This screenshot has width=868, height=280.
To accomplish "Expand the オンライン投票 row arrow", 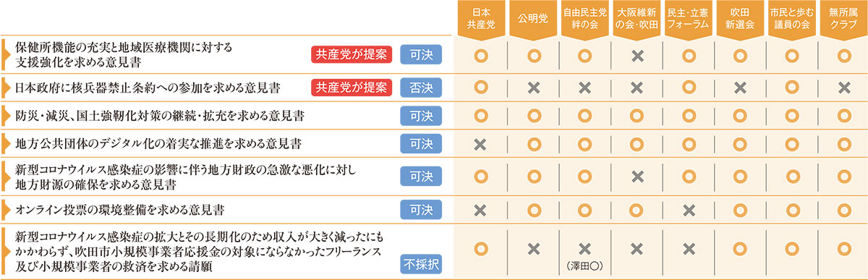I will tap(8, 211).
